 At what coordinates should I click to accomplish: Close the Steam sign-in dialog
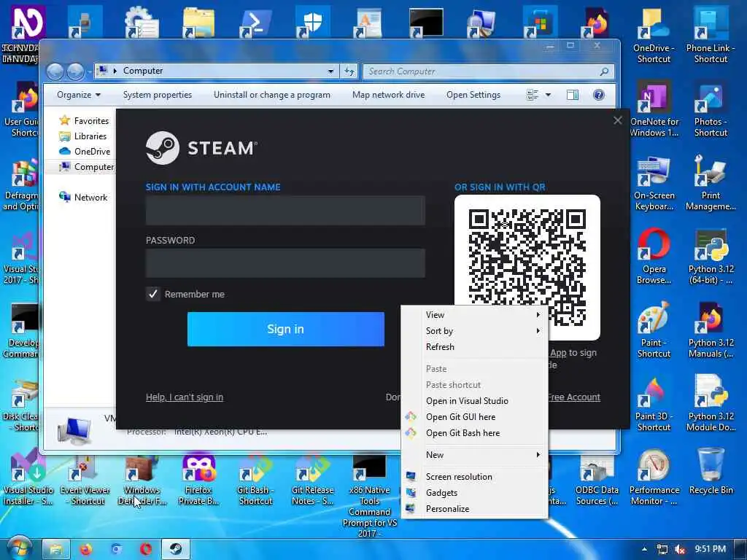[x=618, y=120]
